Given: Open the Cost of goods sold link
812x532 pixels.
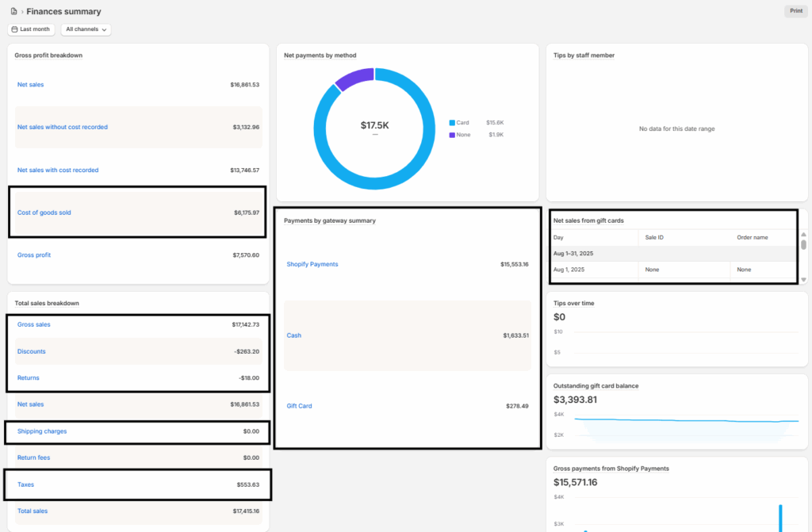Looking at the screenshot, I should click(44, 212).
